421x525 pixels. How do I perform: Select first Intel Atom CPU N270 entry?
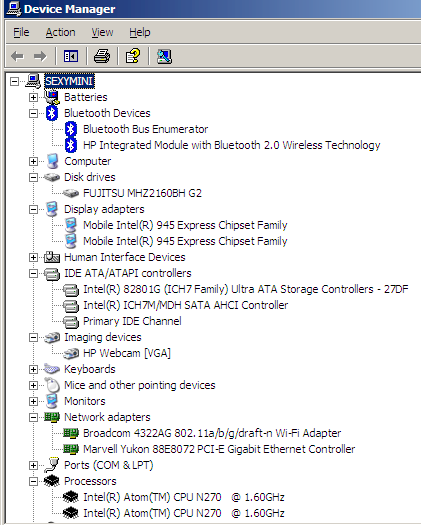tap(184, 497)
